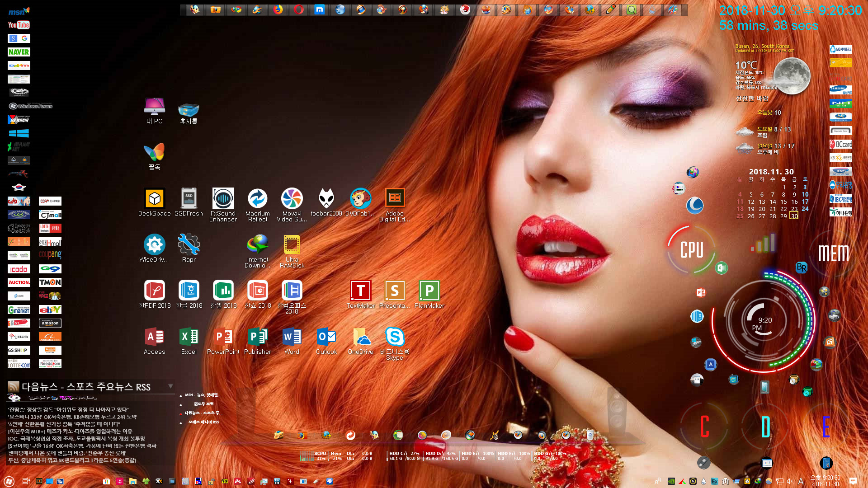Viewport: 868px width, 488px height.
Task: Open drive C gadget
Action: tap(704, 427)
